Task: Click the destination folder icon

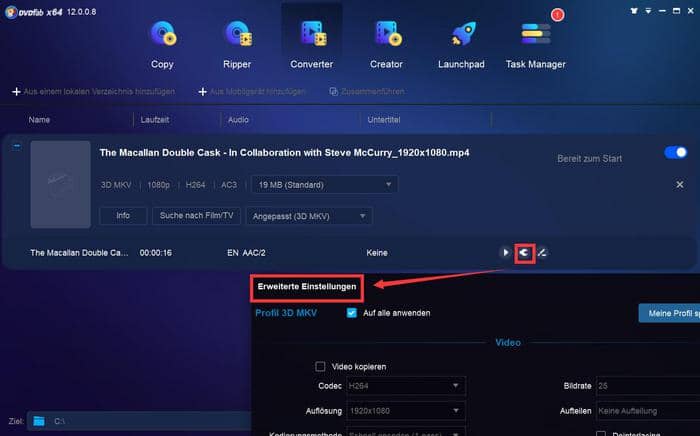Action: pyautogui.click(x=39, y=421)
